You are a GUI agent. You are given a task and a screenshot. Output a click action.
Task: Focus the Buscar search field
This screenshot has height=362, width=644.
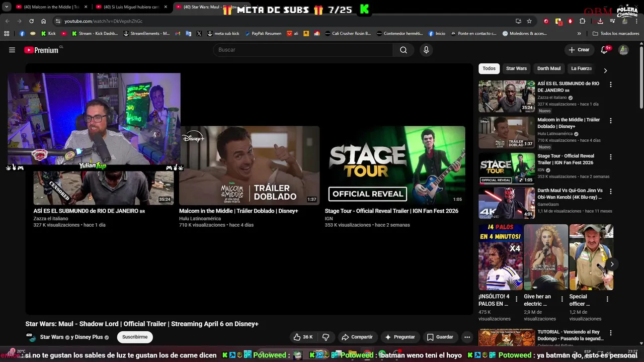pos(303,50)
